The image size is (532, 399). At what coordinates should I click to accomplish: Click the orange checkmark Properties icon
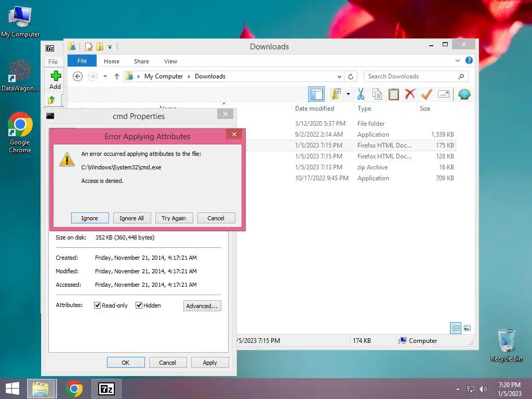pyautogui.click(x=427, y=94)
